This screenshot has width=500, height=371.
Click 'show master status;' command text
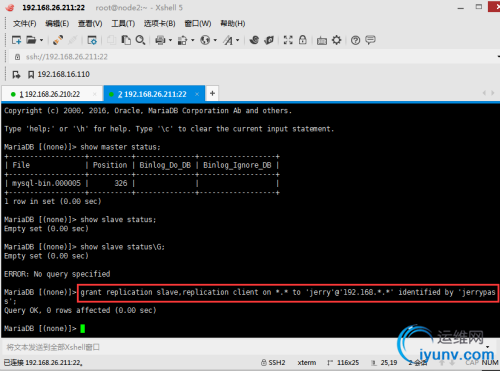pyautogui.click(x=120, y=147)
